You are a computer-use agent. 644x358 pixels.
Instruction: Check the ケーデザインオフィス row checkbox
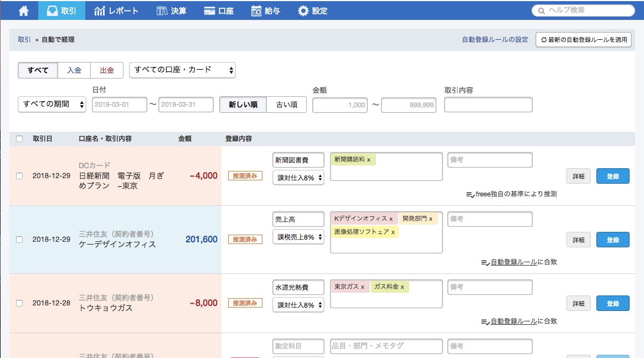tap(19, 240)
